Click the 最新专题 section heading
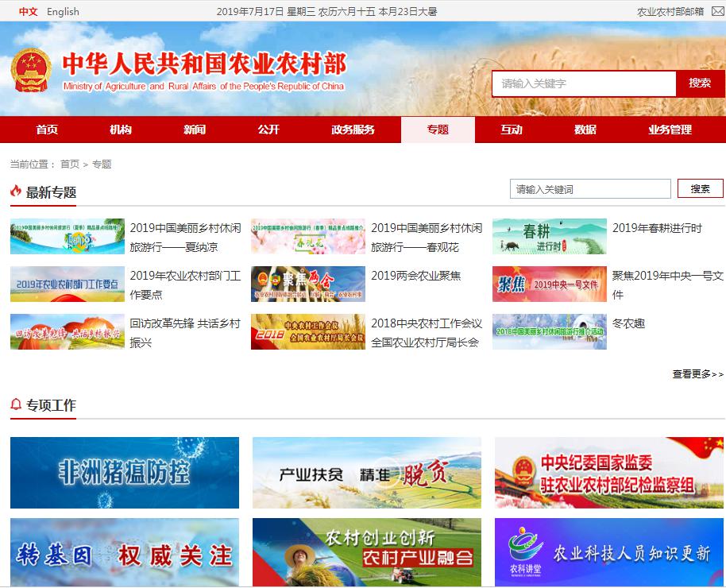This screenshot has width=726, height=588. [x=51, y=192]
